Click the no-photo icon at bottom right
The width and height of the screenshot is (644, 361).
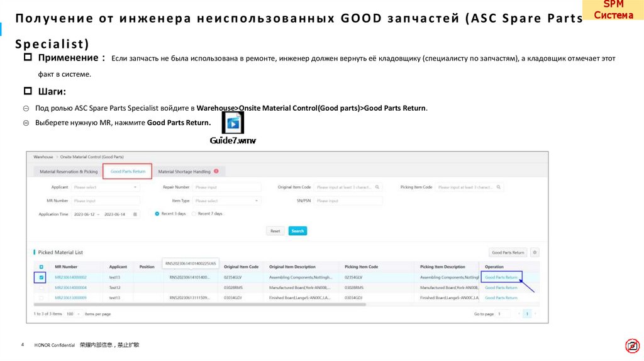pyautogui.click(x=633, y=346)
